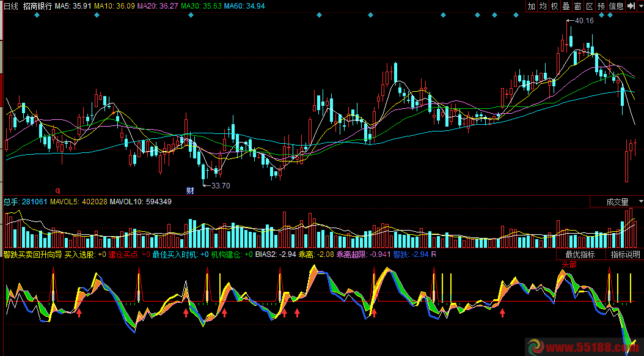644x356 pixels.
Task: Click the arrow beside 成交量
Action: click(641, 201)
